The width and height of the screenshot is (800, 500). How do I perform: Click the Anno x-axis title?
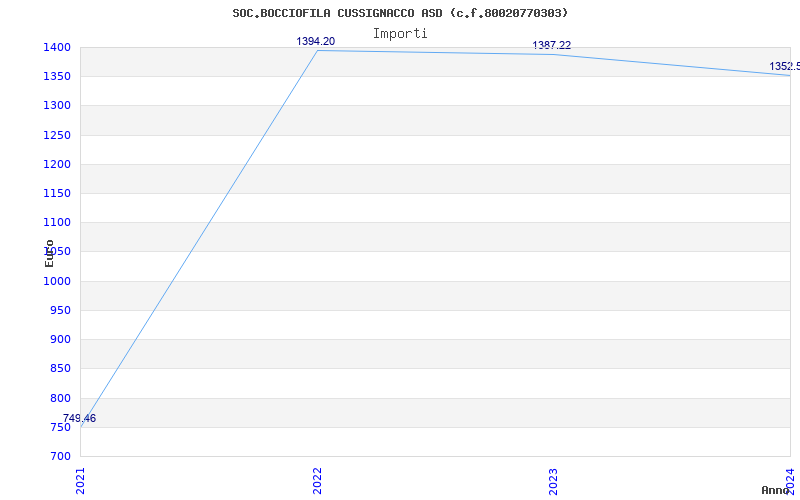point(775,490)
